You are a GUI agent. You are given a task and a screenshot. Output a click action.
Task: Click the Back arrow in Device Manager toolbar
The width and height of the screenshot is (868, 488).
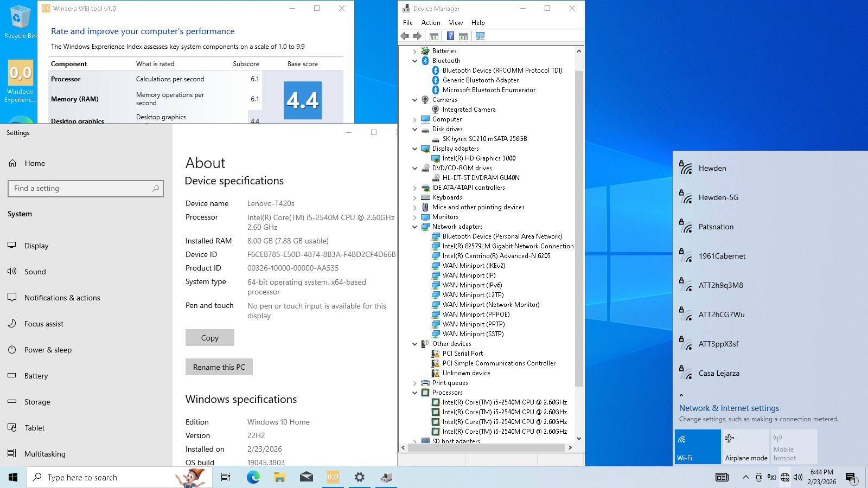(405, 36)
